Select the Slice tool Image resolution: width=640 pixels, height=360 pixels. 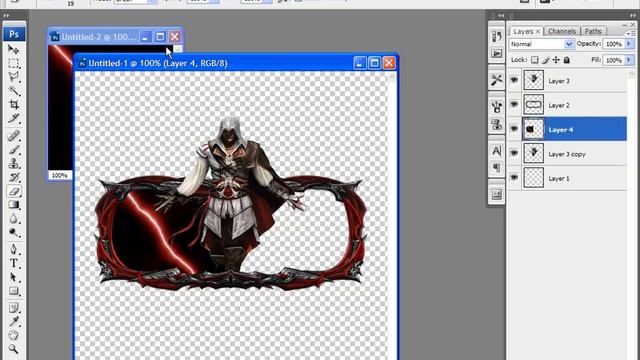pos(13,118)
